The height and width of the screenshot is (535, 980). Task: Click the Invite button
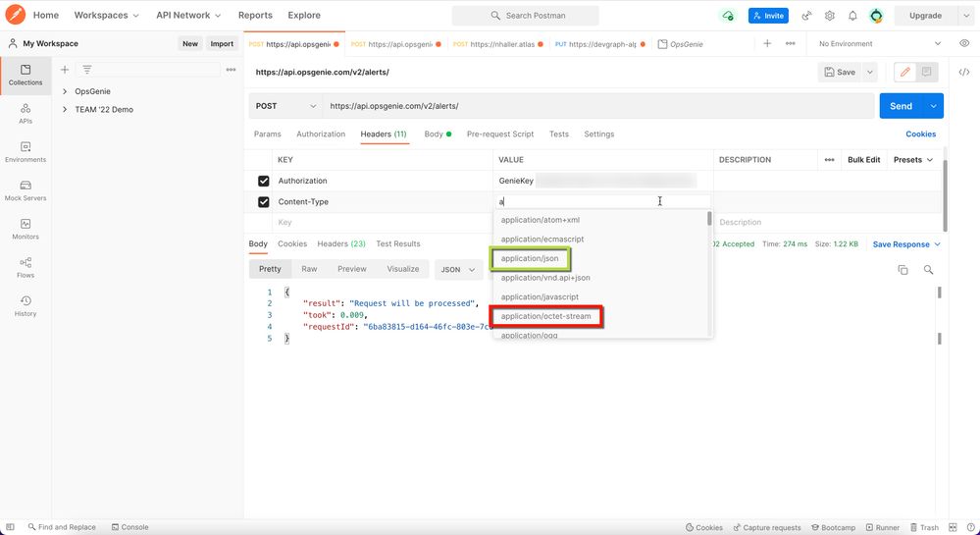tap(768, 16)
